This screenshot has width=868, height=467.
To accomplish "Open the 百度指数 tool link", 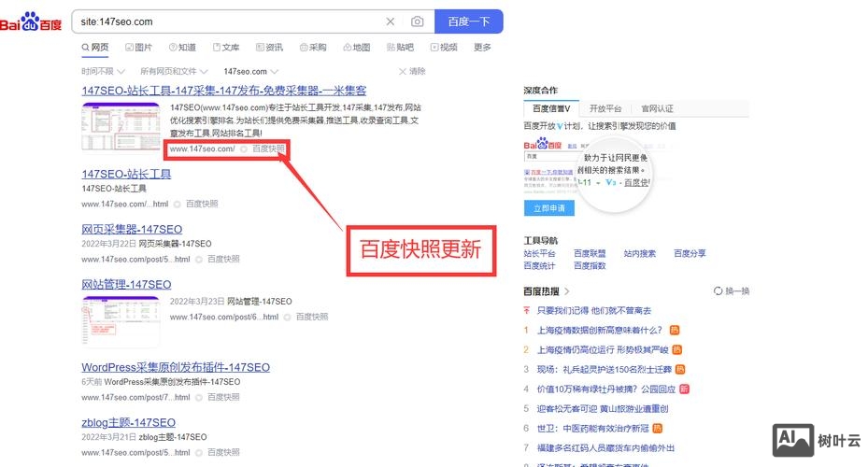I will (590, 266).
